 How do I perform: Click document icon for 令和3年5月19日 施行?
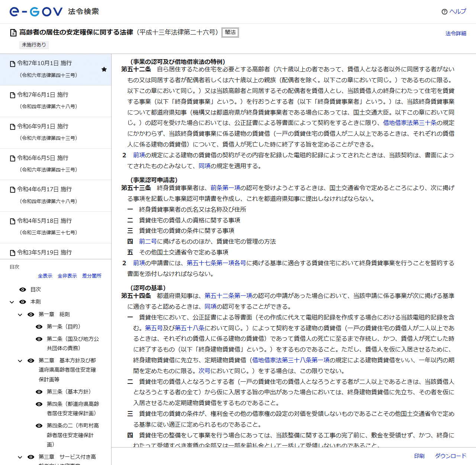tap(13, 253)
